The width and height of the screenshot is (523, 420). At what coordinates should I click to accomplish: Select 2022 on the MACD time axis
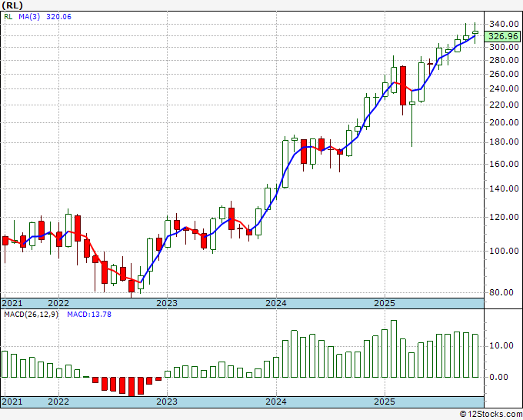coord(58,402)
